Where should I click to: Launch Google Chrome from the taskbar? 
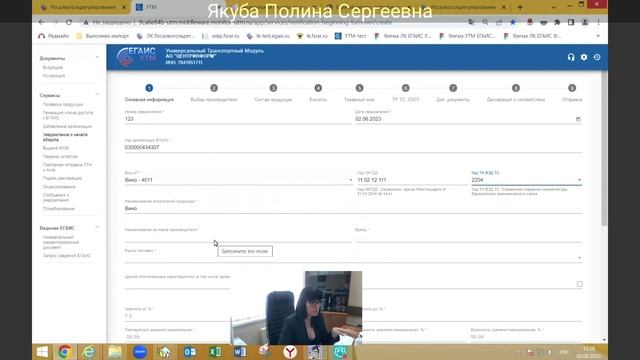point(64,352)
